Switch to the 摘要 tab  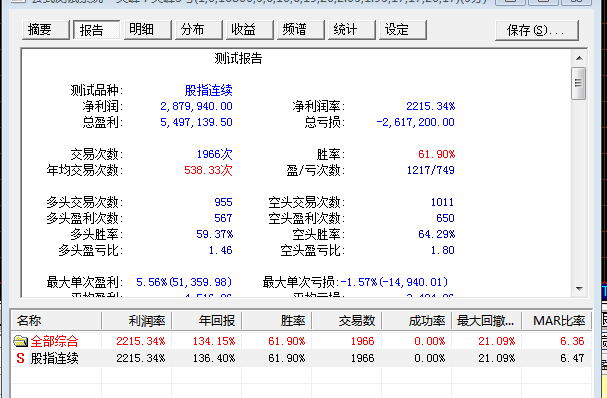46,30
